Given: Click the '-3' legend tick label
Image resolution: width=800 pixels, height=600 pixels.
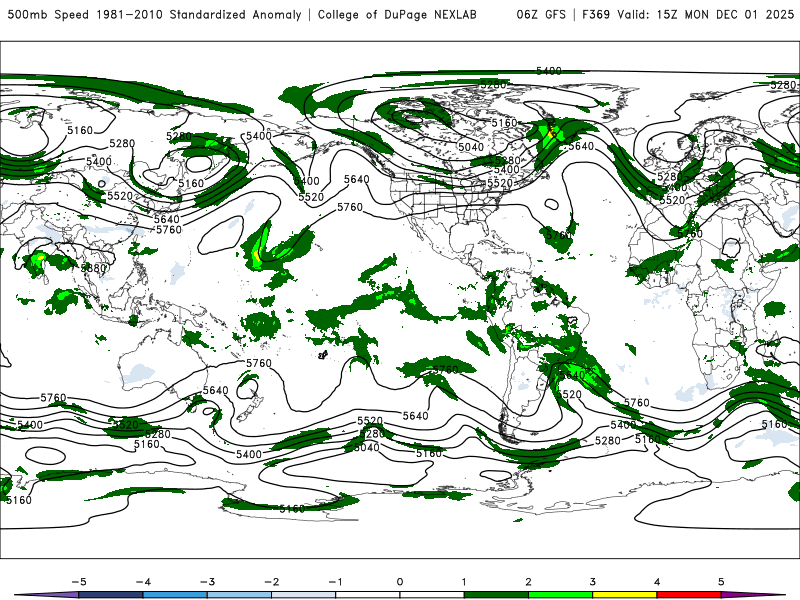Looking at the screenshot, I should [207, 582].
